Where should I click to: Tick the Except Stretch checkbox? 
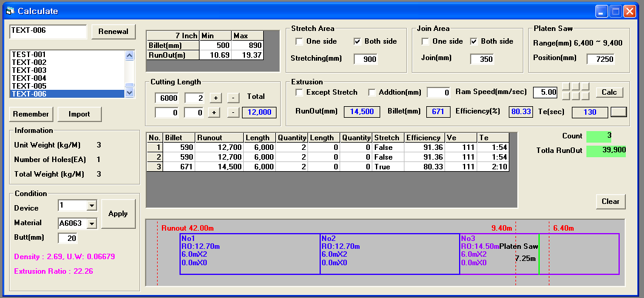click(300, 92)
